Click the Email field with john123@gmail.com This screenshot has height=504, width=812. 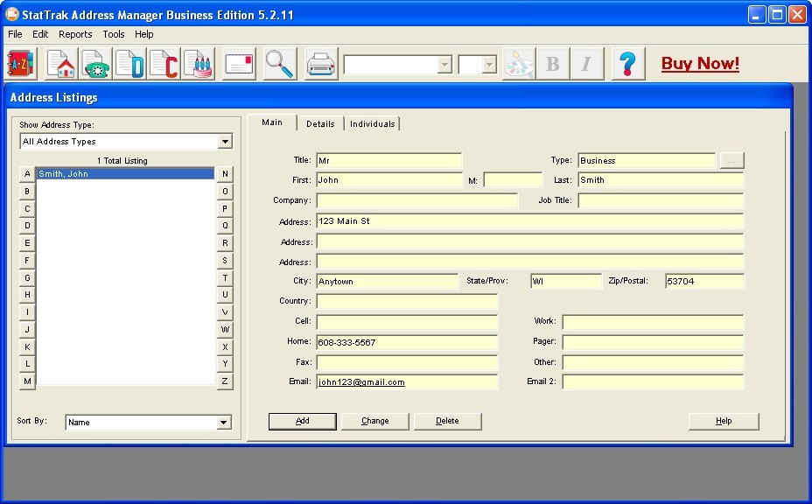click(407, 382)
